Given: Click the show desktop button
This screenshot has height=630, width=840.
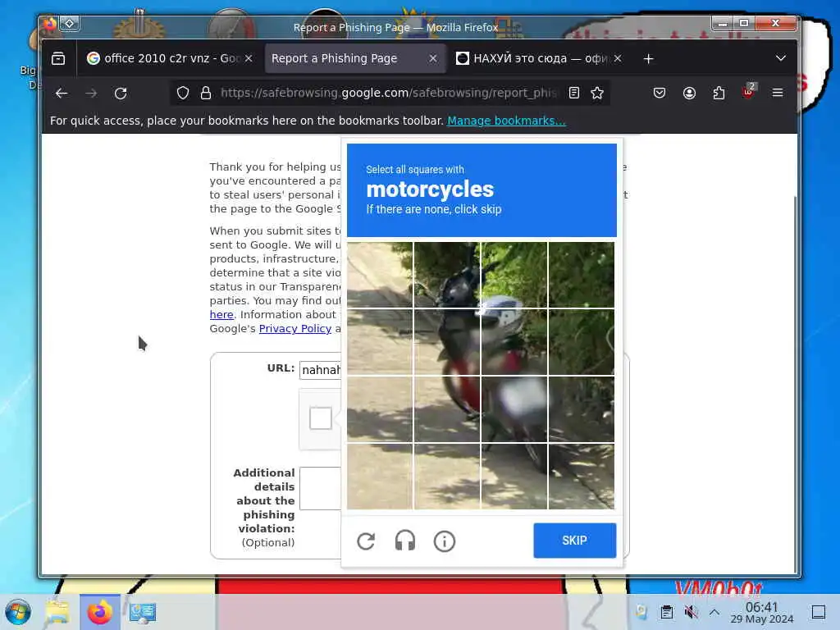Looking at the screenshot, I should [819, 612].
